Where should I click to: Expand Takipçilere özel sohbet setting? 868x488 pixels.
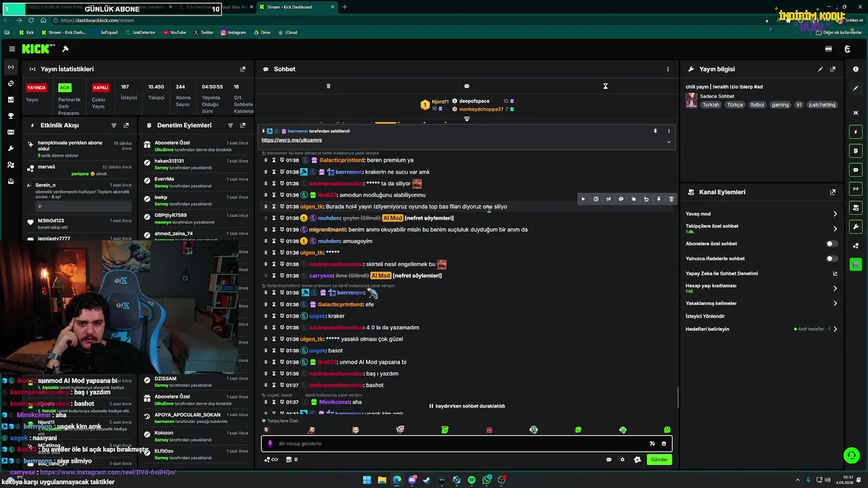(835, 228)
